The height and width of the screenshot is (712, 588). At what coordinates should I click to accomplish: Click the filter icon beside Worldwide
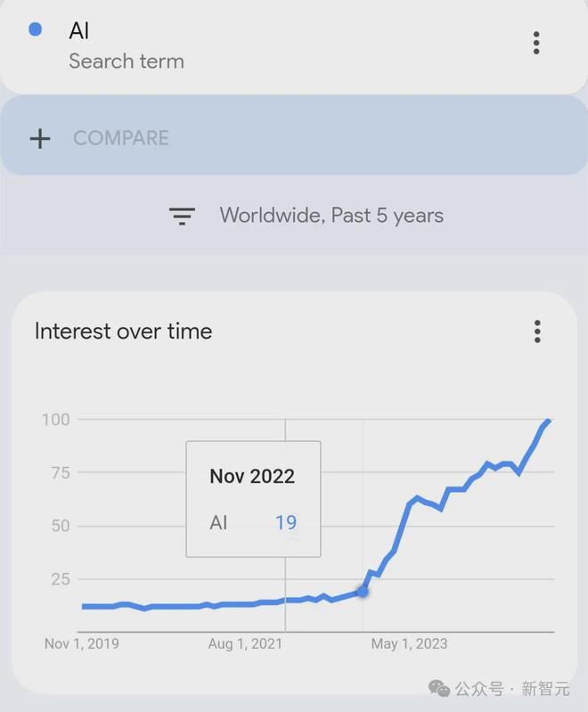pos(182,217)
